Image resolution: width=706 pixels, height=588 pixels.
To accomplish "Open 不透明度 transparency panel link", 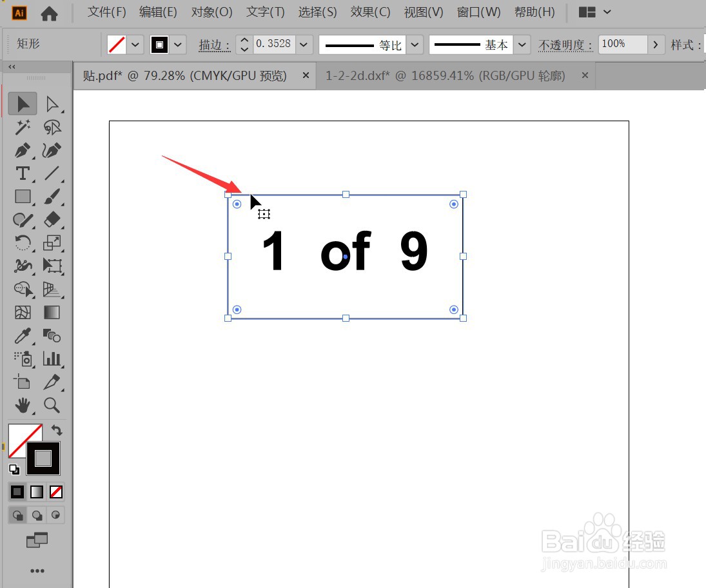I will pos(565,45).
